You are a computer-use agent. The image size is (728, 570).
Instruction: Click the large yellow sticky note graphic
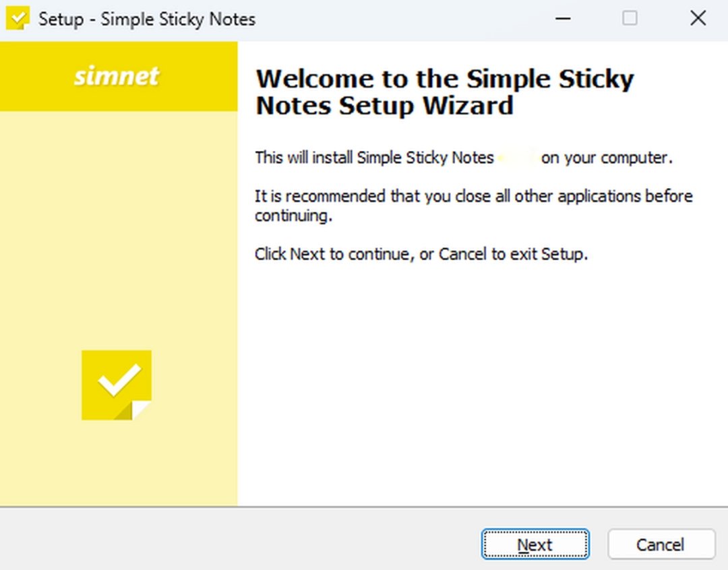tap(116, 385)
